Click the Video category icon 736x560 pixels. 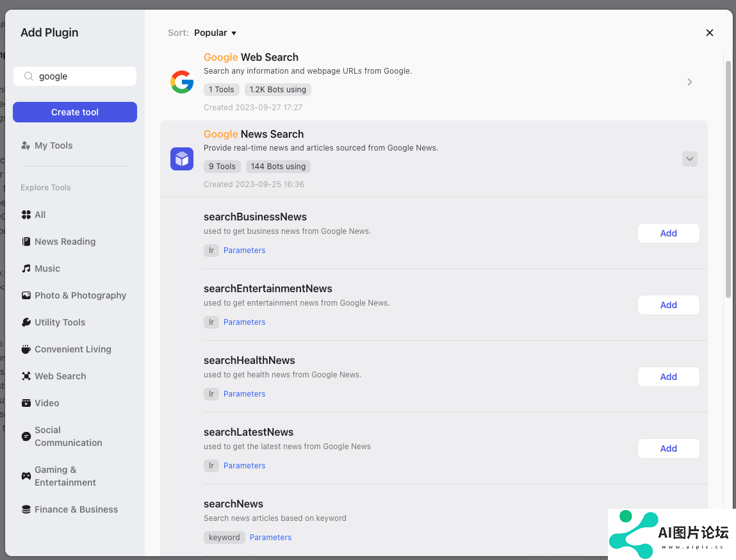(26, 403)
